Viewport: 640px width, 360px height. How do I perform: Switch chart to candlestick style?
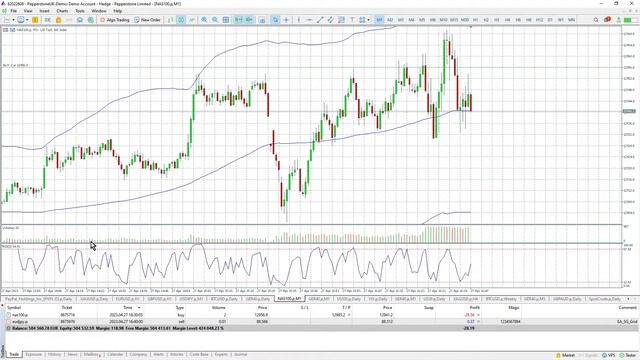point(181,20)
